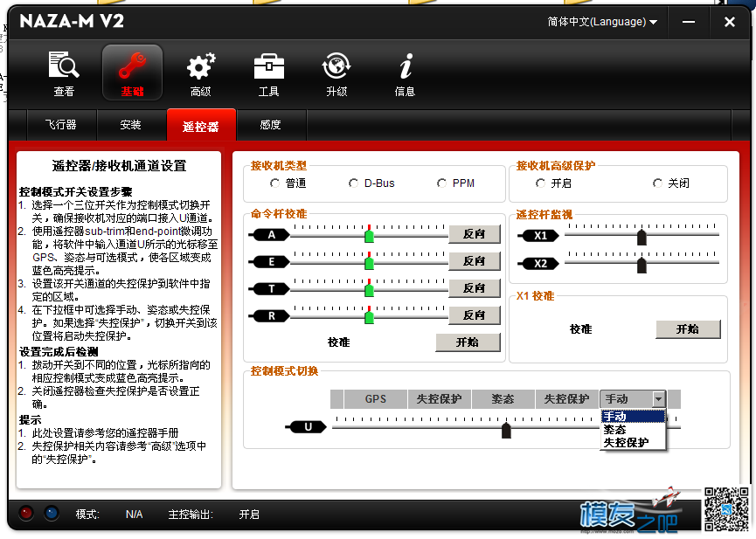The height and width of the screenshot is (539, 756).
Task: Click the 模式 status value N/A
Action: 134,515
